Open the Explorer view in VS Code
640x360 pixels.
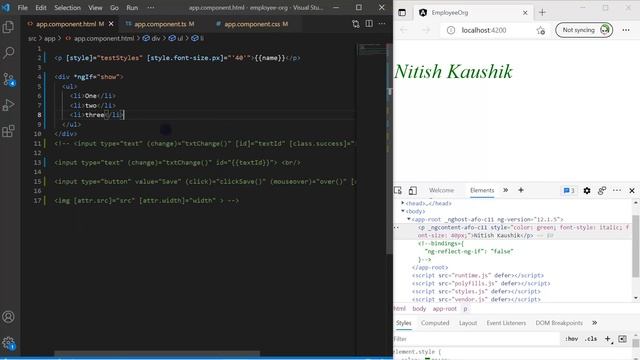pyautogui.click(x=9, y=27)
